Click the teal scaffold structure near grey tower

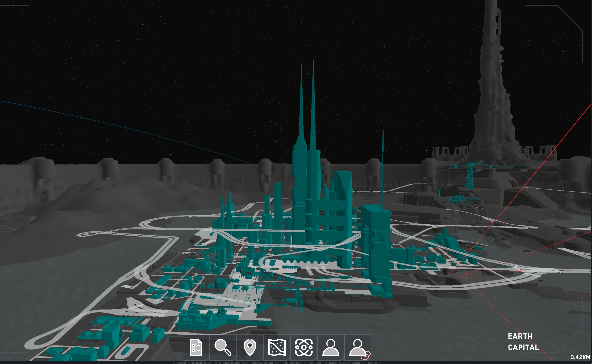(x=470, y=176)
